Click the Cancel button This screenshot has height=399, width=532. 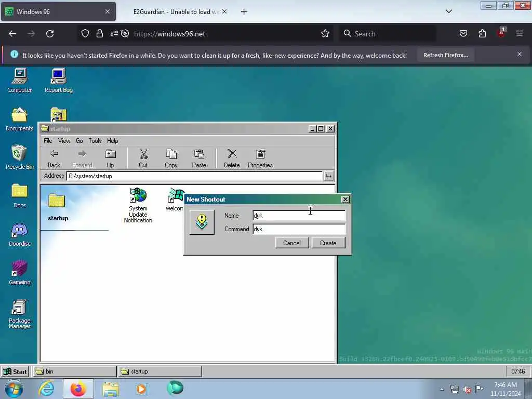pos(292,243)
